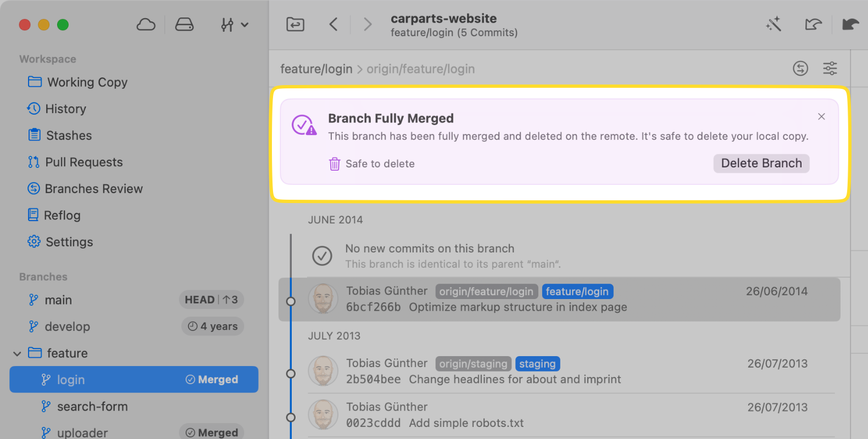868x439 pixels.
Task: Open Pull Requests in the sidebar
Action: [84, 162]
